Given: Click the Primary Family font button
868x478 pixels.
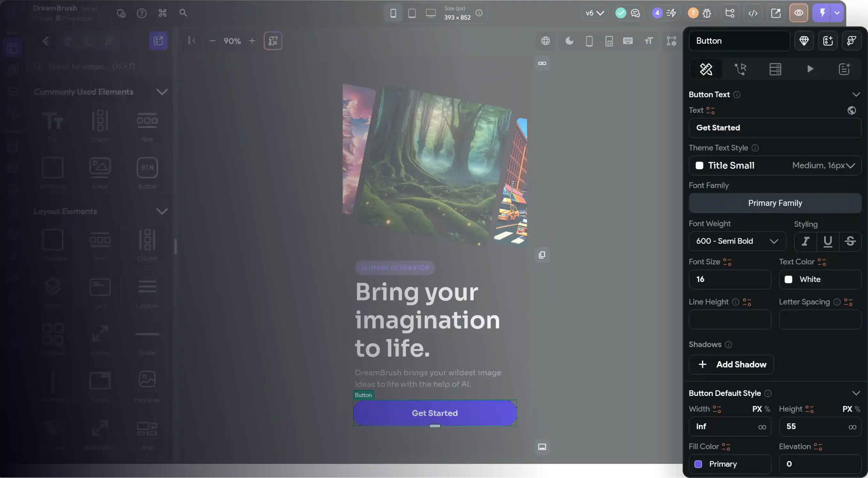Looking at the screenshot, I should 775,203.
